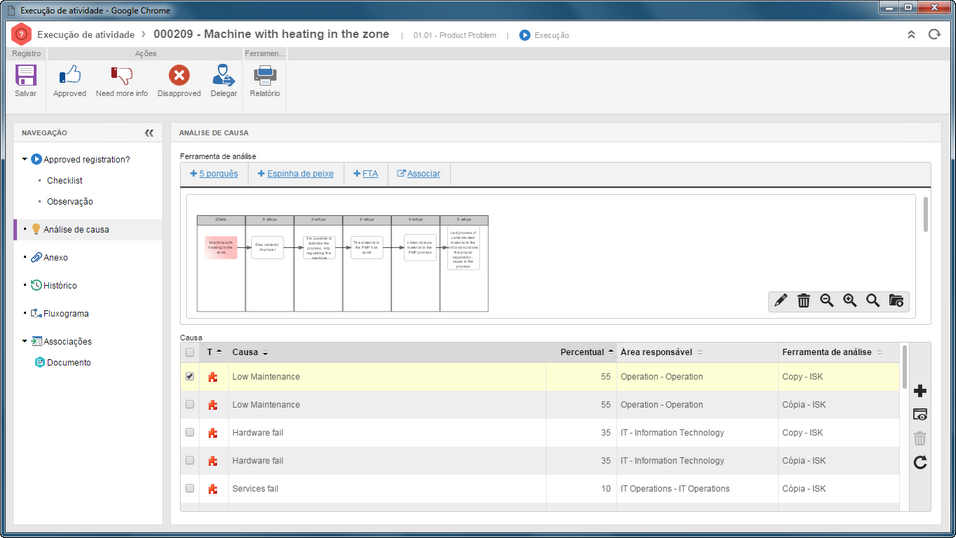Refresh the page with the header reload icon
This screenshot has height=538, width=956.
934,35
